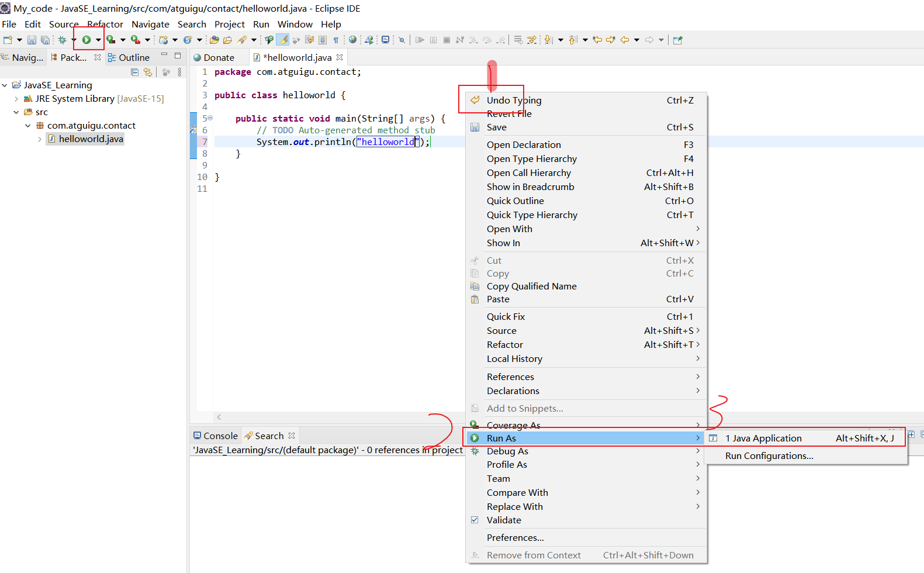
Task: Collapse the src folder node
Action: tap(16, 112)
